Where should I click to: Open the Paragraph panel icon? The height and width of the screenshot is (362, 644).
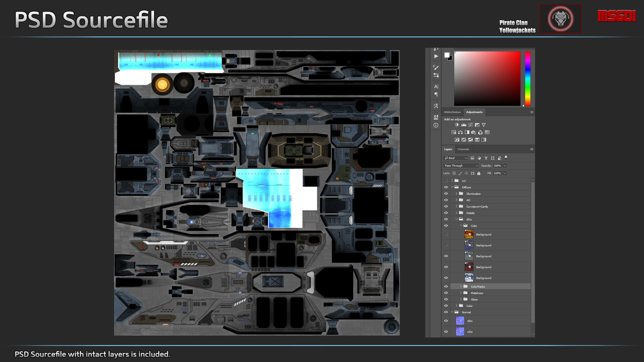[436, 94]
